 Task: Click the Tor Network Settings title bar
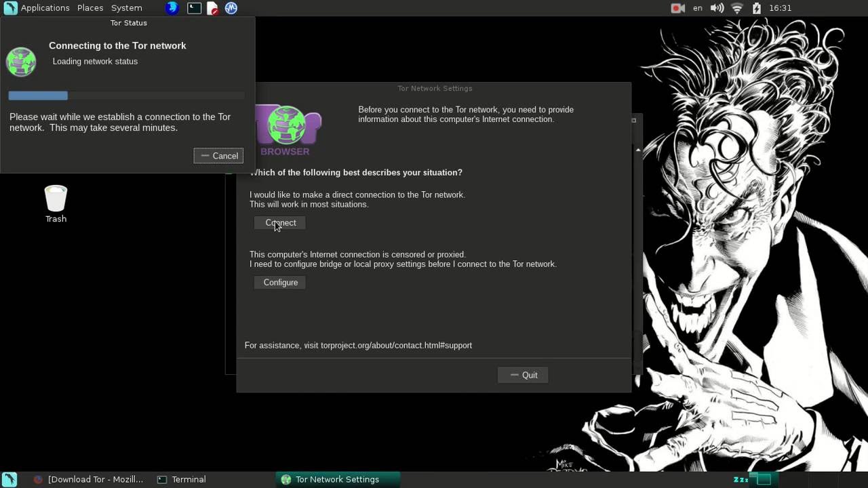[435, 89]
